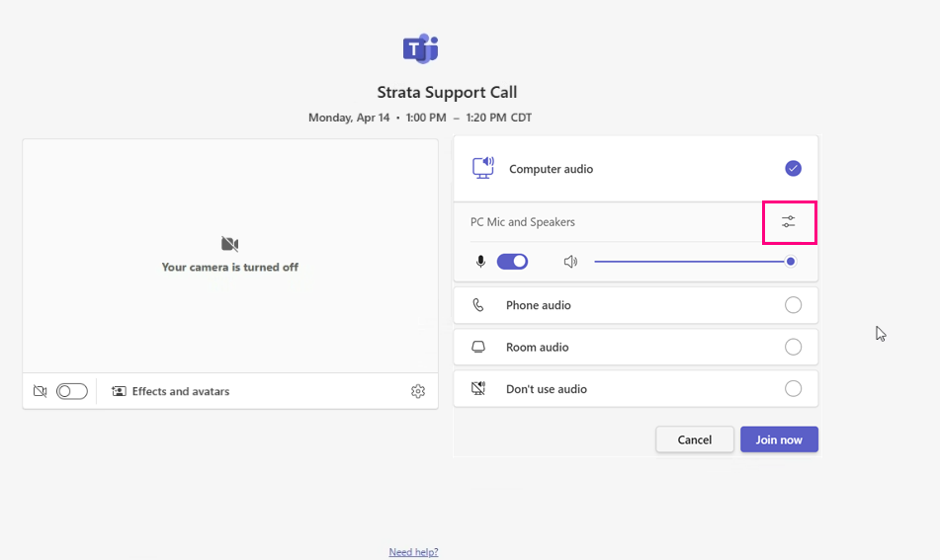Click the camera-off icon beside video toggle

(41, 391)
